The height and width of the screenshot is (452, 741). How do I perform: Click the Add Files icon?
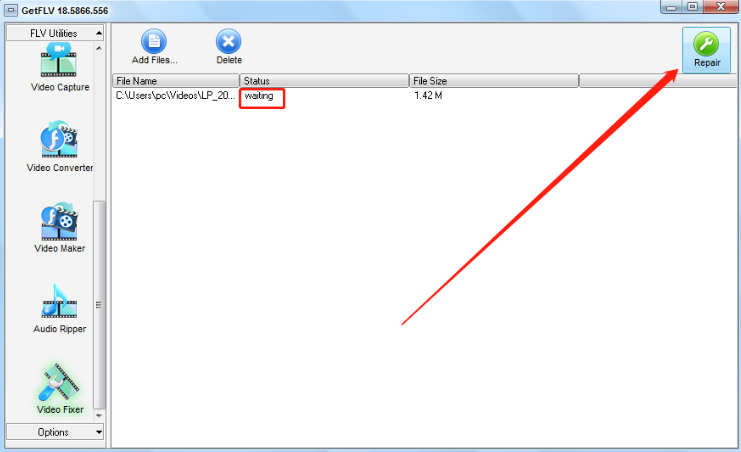[x=154, y=42]
